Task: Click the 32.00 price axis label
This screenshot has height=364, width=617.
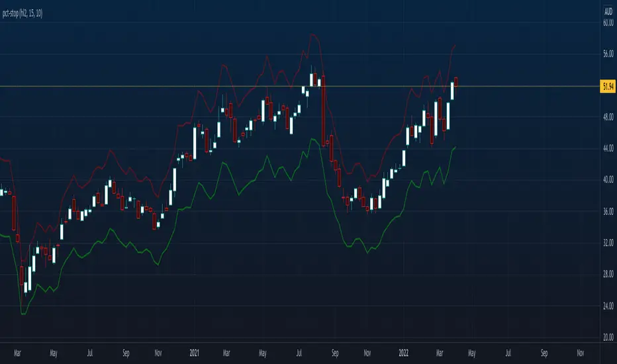Action: point(608,243)
